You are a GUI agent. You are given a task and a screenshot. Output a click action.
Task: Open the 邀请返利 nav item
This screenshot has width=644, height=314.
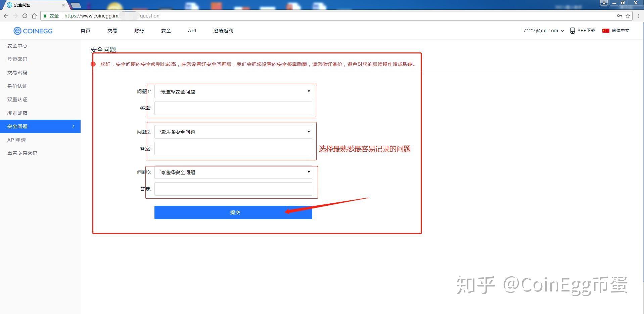coord(223,31)
